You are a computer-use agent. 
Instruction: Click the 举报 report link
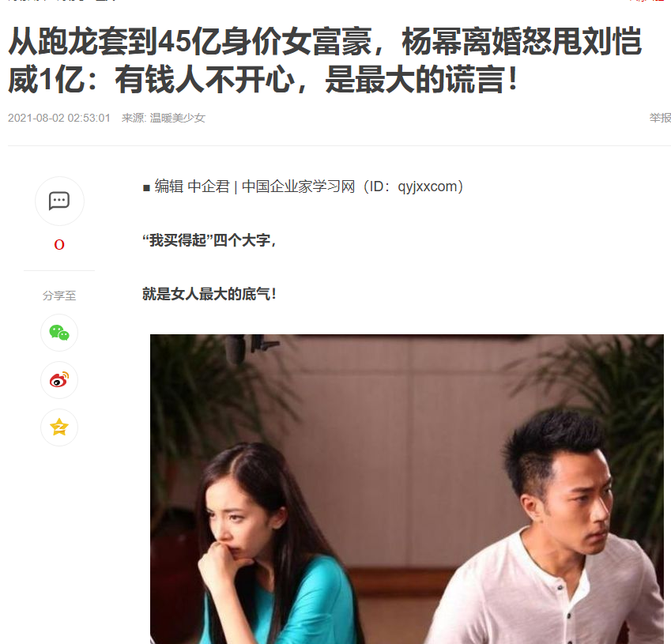[x=660, y=118]
